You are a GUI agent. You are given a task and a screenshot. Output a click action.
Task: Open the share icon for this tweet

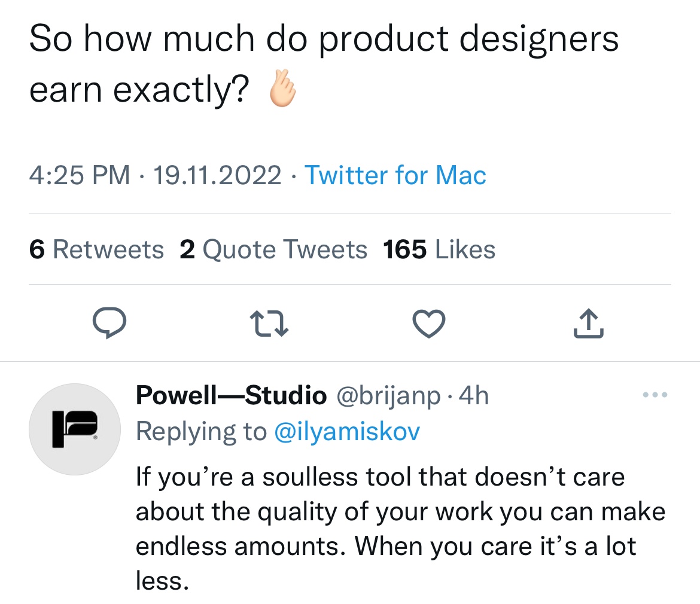tap(588, 323)
